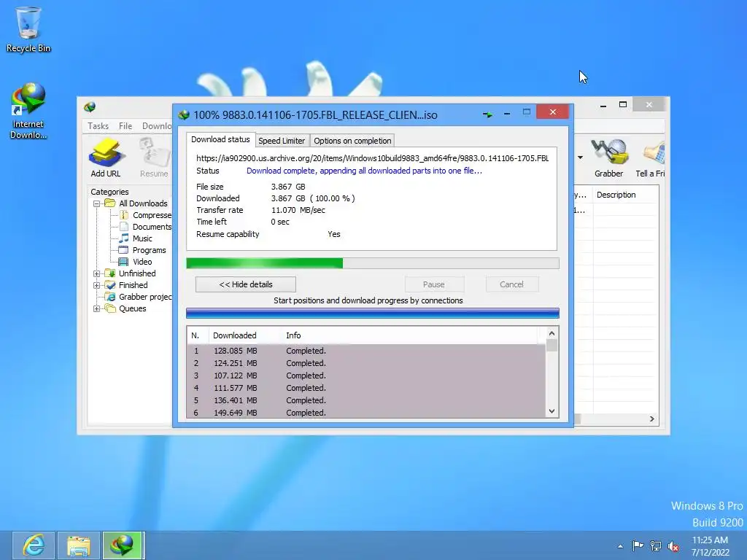Open the Tasks menu

98,125
